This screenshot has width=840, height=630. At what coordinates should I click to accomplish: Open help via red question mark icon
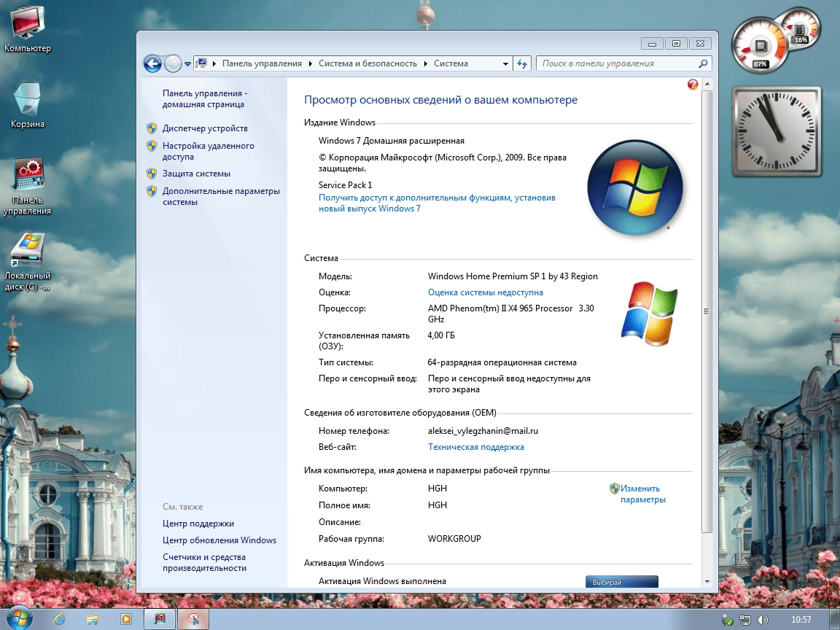click(x=693, y=84)
